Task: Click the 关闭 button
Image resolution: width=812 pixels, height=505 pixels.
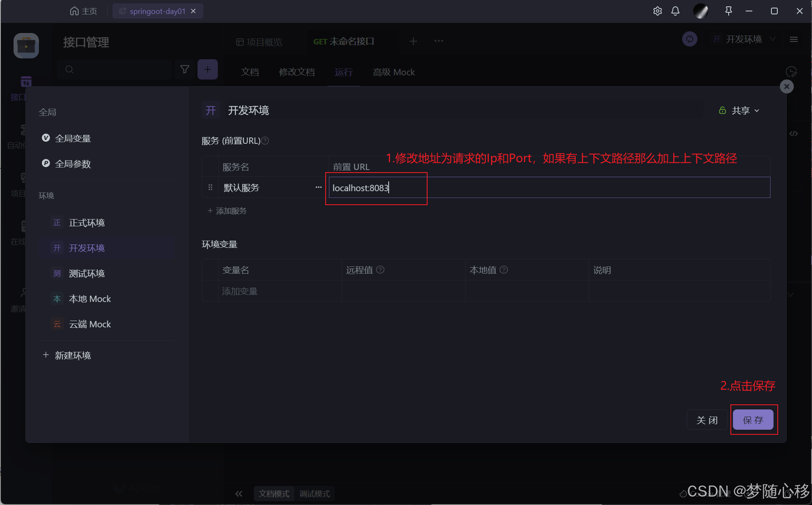Action: [707, 420]
